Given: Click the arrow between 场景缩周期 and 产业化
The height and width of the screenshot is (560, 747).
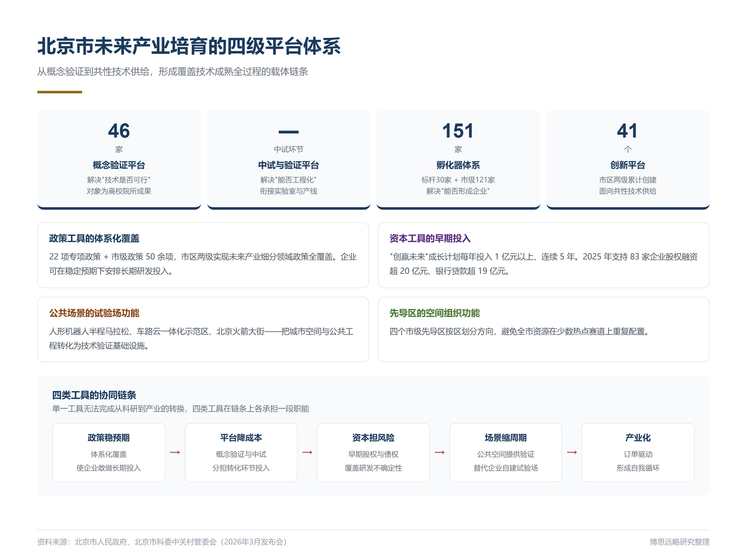Looking at the screenshot, I should pyautogui.click(x=572, y=452).
